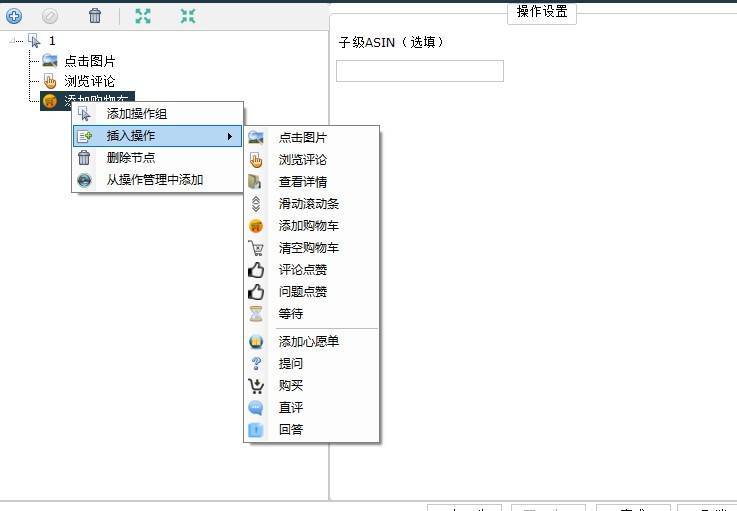This screenshot has height=511, width=737.
Task: Click the green expand-all arrows icon
Action: point(143,16)
